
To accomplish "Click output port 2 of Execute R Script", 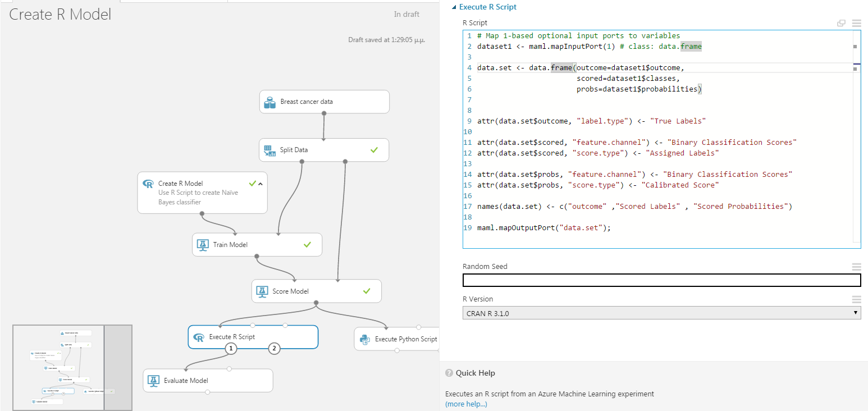I will click(274, 349).
